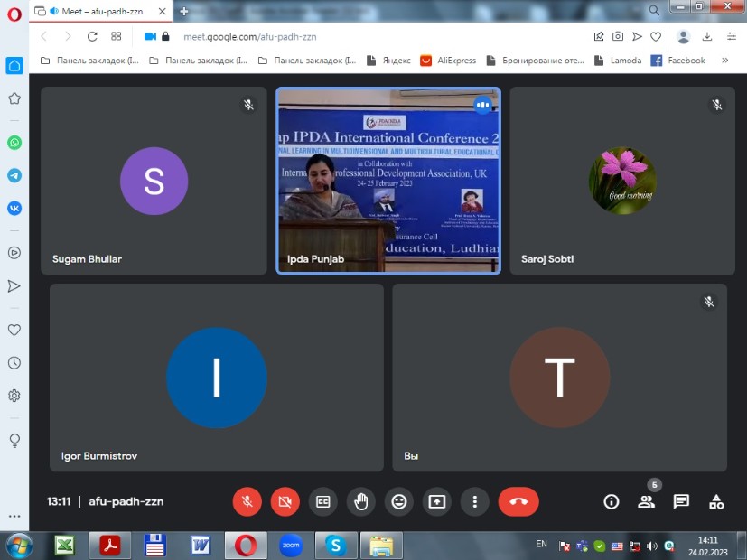Viewport: 747px width, 560px height.
Task: Click the Ipda Punjab video tile
Action: (388, 180)
